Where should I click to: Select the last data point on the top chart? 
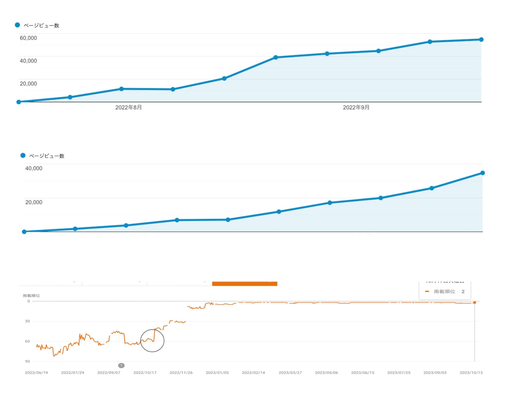point(481,40)
